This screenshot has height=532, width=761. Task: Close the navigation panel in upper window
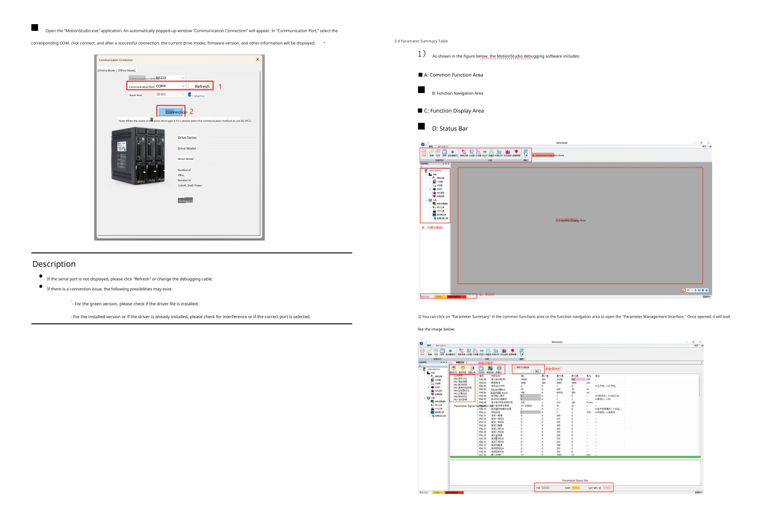(x=448, y=163)
